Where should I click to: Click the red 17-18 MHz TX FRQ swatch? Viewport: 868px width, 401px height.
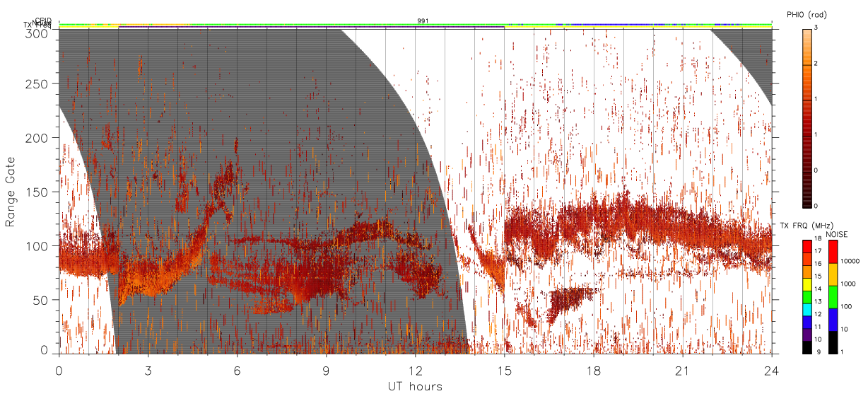(807, 245)
